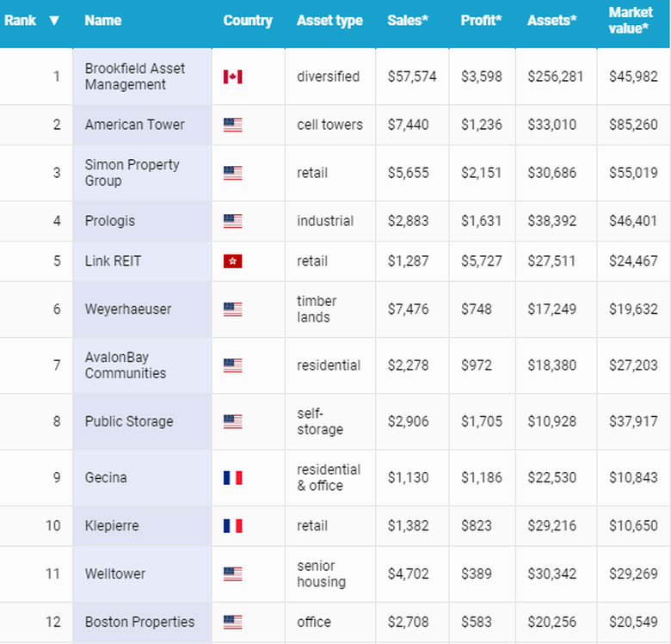Viewport: 671px width, 644px height.
Task: Click the Hong Kong flag for Link REIT
Action: [x=232, y=261]
